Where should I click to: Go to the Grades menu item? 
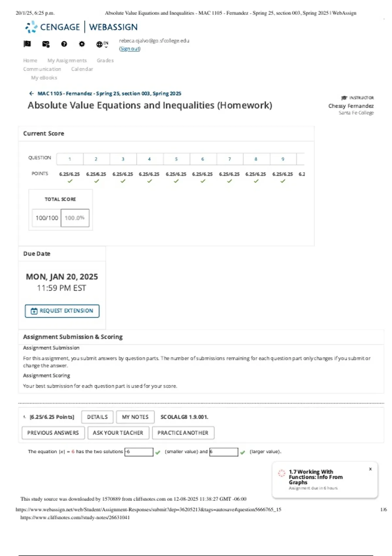[105, 61]
